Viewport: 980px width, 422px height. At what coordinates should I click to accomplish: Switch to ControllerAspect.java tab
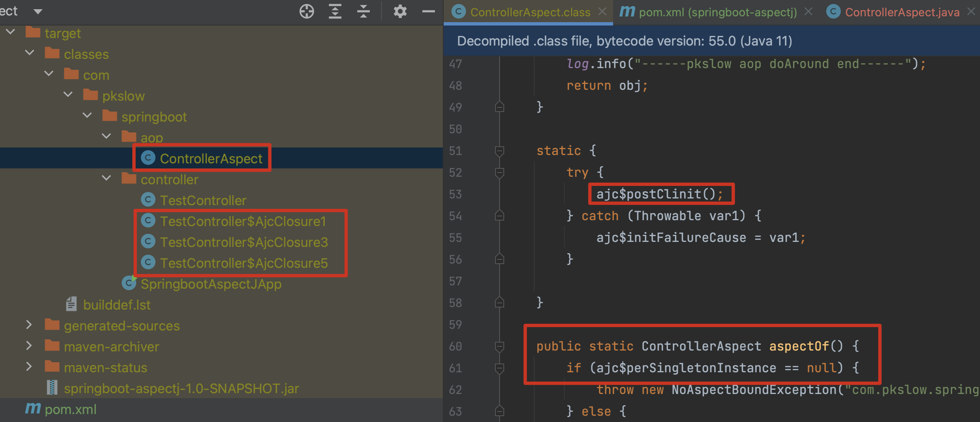coord(902,12)
